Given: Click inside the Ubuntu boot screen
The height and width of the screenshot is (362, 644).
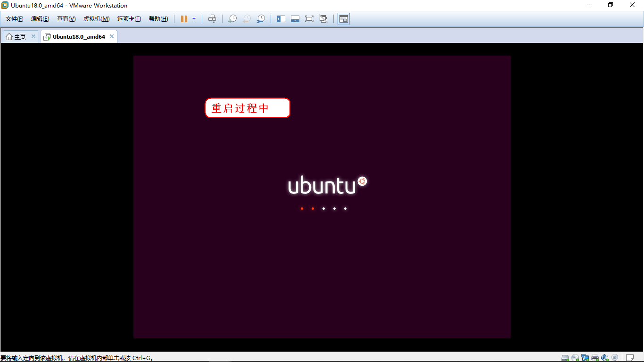Looking at the screenshot, I should coord(322,197).
